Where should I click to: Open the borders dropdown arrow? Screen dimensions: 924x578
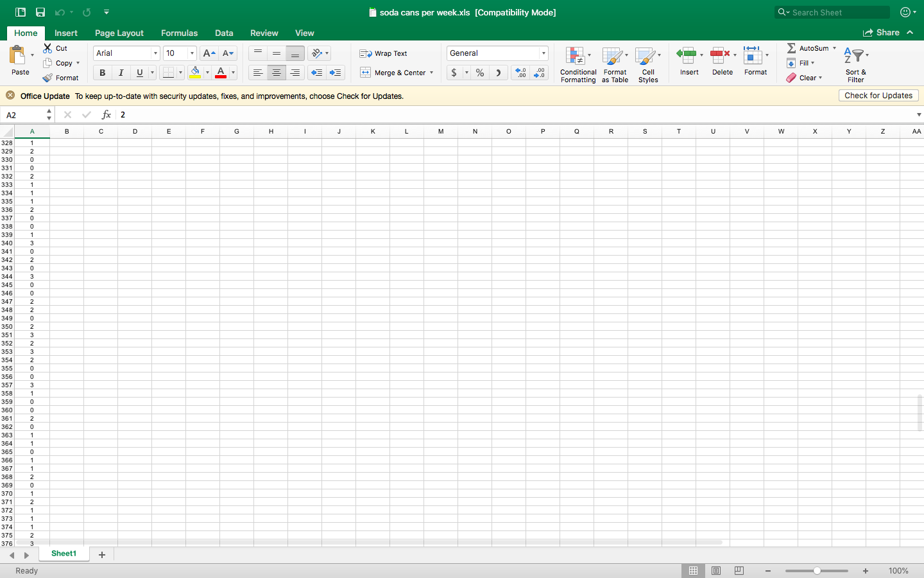(180, 73)
